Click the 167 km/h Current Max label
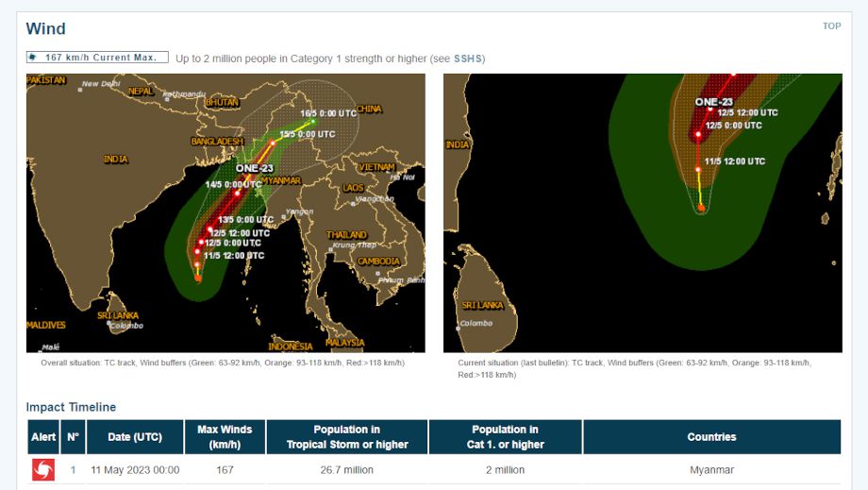This screenshot has width=868, height=490. tap(101, 58)
